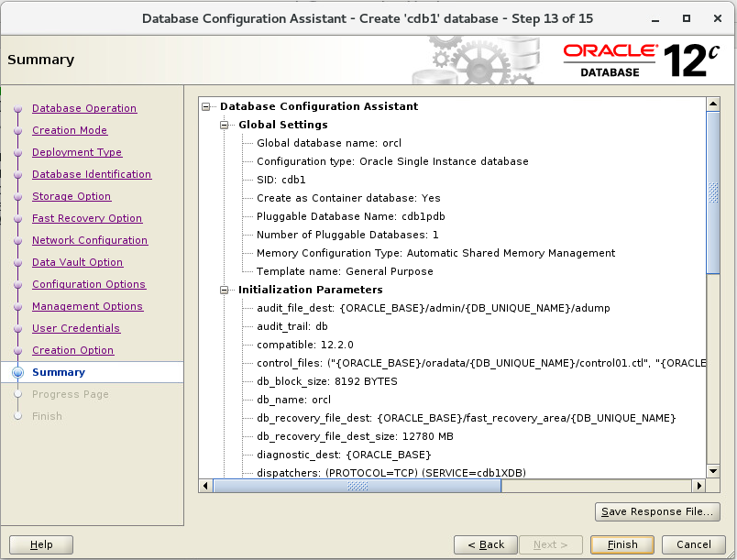The width and height of the screenshot is (737, 560).
Task: Select db_recovery_file_dest_size: 12780 MB row
Action: tap(355, 436)
